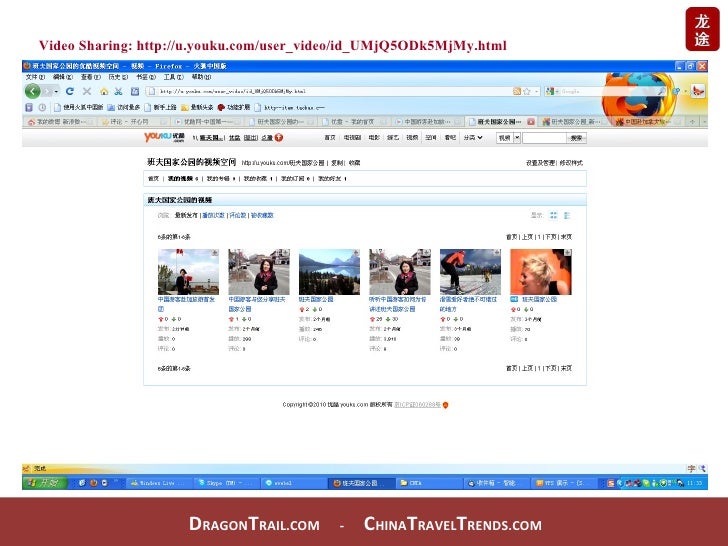Viewport: 728px width, 546px height.
Task: Switch to the 优酷网-中国第一 tab
Action: point(207,122)
